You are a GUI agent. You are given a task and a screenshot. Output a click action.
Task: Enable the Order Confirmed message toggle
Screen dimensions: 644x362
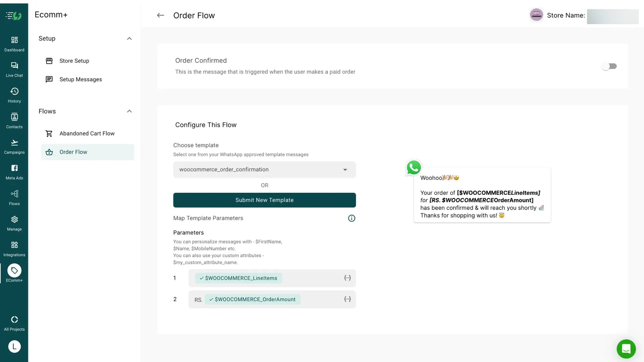tap(609, 66)
